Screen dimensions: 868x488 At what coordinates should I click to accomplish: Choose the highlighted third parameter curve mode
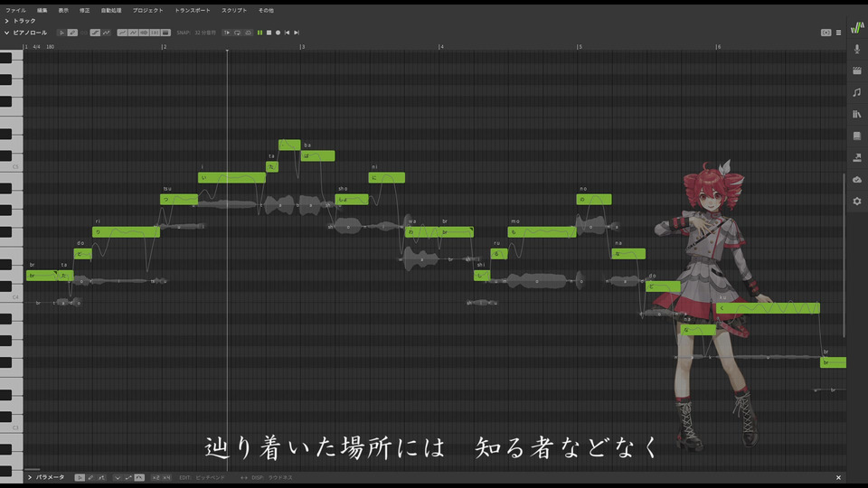tap(139, 477)
